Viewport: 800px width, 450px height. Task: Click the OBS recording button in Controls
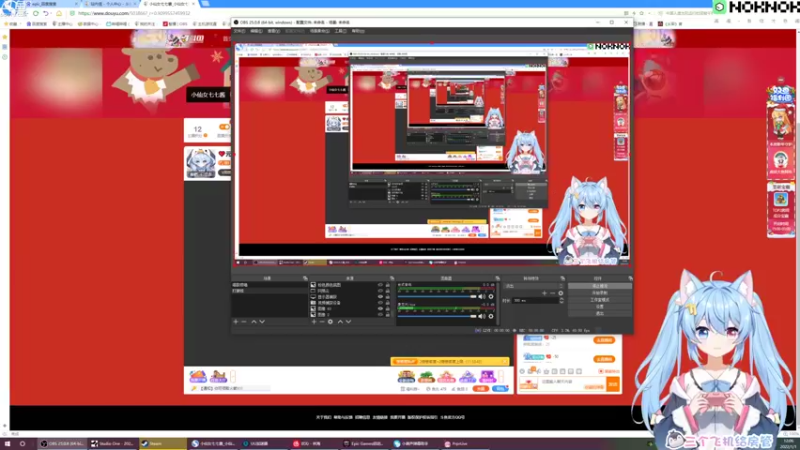[x=599, y=293]
